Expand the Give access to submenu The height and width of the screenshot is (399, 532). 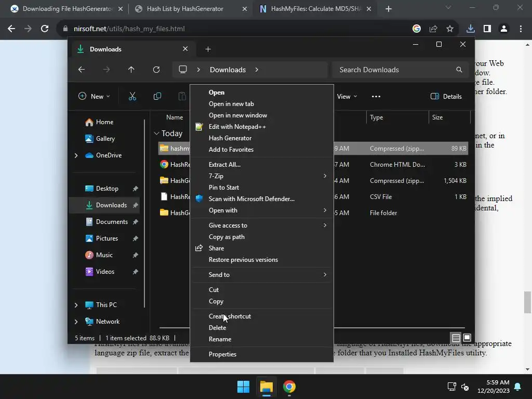tap(262, 225)
